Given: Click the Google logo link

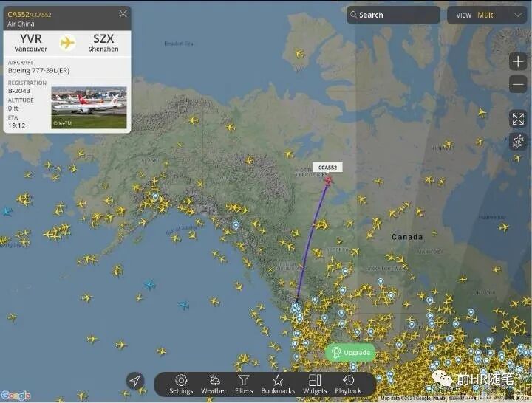Looking at the screenshot, I should tap(16, 395).
